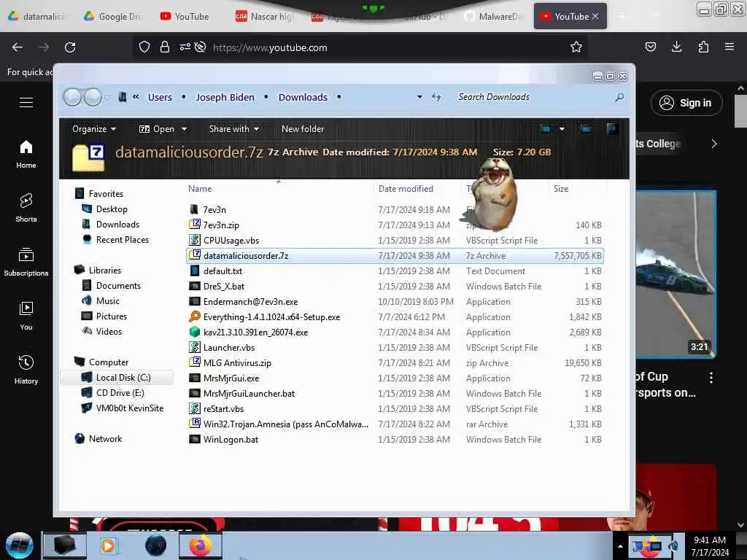Sort files by the Name column
This screenshot has height=560, width=747.
(x=200, y=189)
